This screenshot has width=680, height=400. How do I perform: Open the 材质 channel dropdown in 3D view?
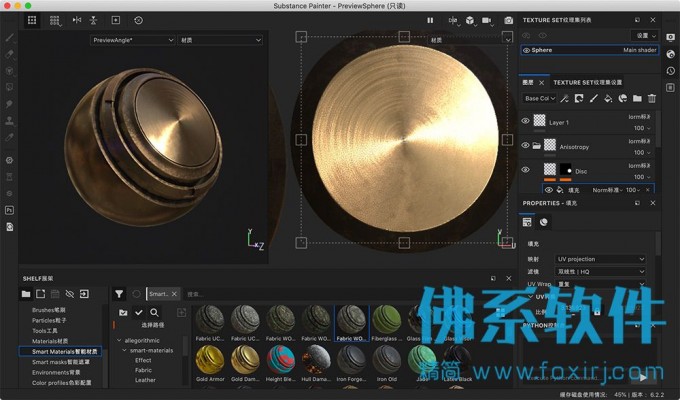220,40
